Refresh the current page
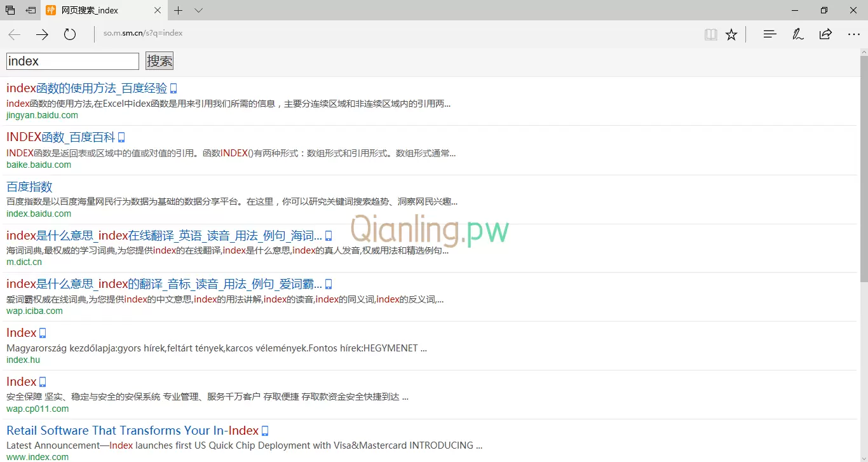Image resolution: width=868 pixels, height=462 pixels. click(x=70, y=34)
